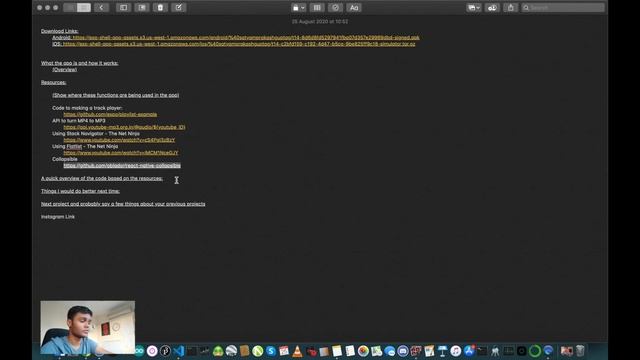
Task: Open the Notes app from the Dock
Action: coord(337,351)
